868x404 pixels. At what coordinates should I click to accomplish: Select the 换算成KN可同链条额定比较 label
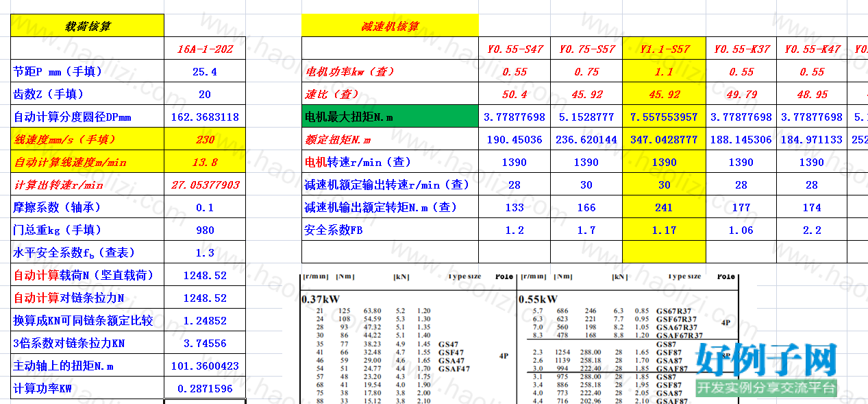click(x=87, y=320)
